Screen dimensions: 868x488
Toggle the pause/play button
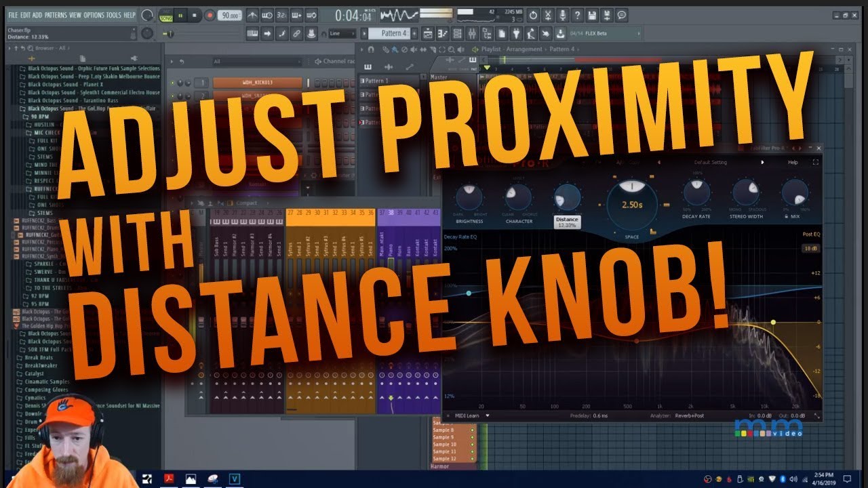181,15
